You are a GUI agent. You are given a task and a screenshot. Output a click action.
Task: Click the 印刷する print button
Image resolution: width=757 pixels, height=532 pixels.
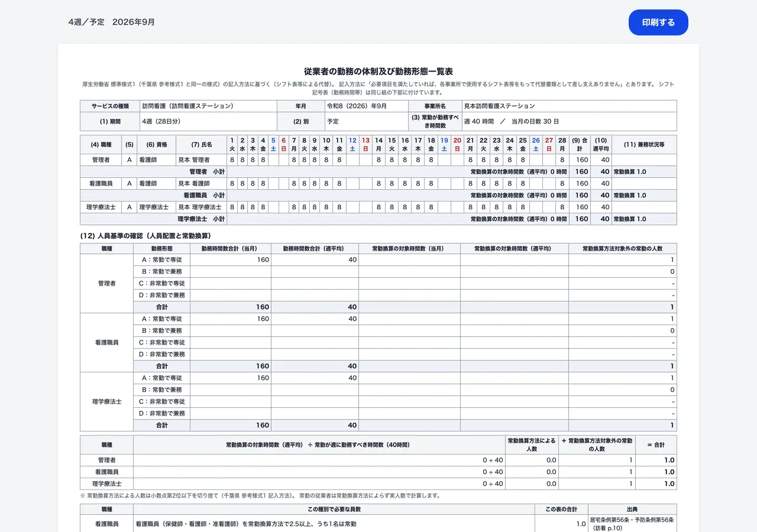coord(658,22)
